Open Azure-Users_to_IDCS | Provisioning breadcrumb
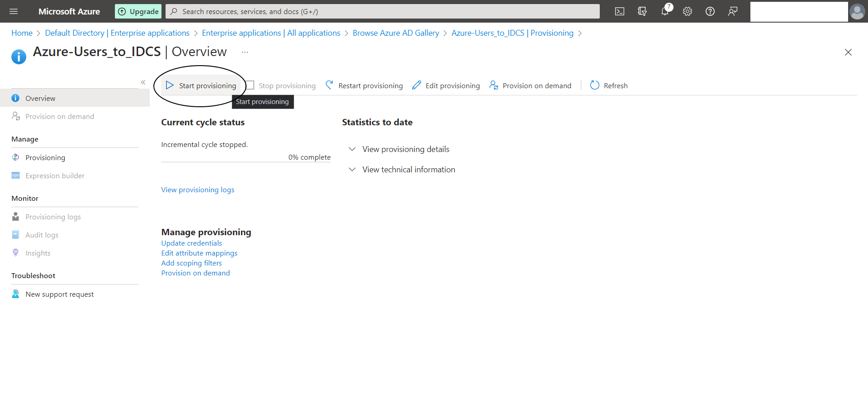The width and height of the screenshot is (868, 403). pos(512,33)
